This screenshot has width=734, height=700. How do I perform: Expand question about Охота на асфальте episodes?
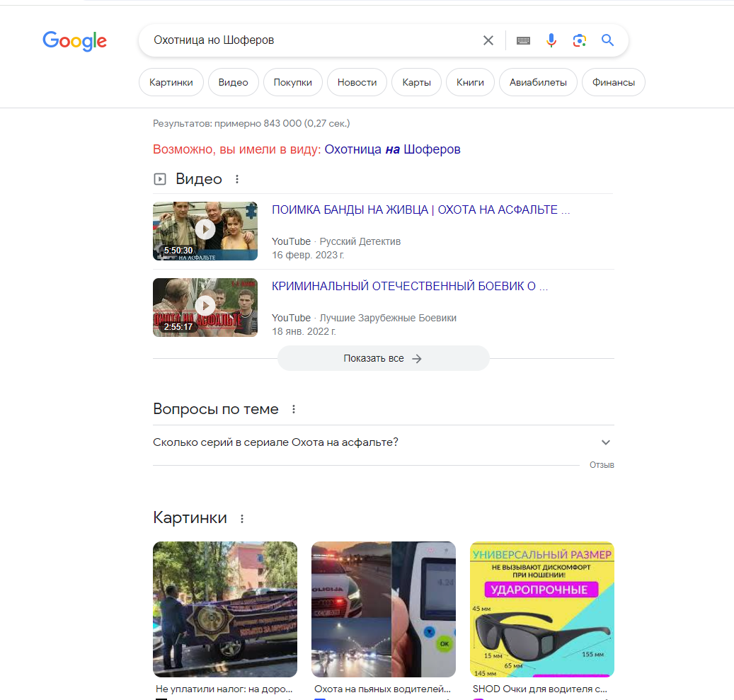[x=384, y=442]
